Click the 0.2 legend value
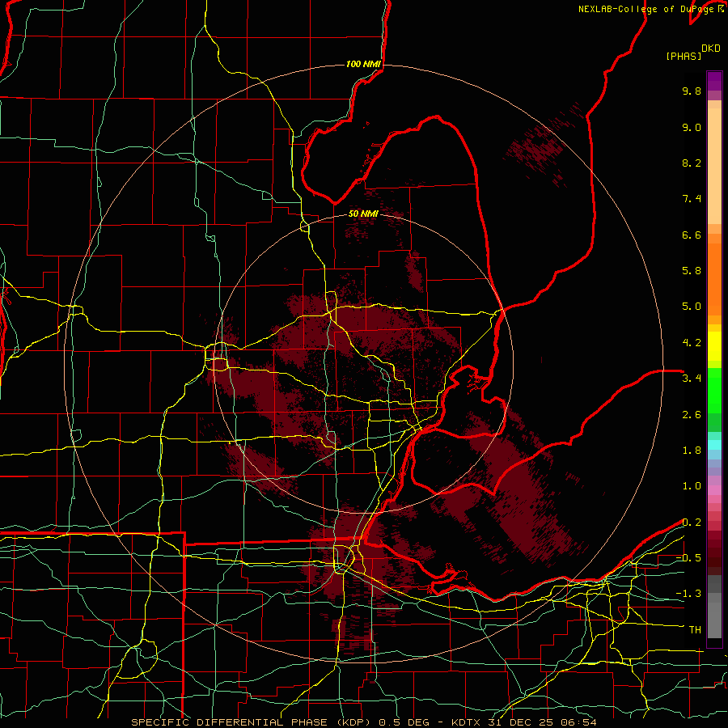 (x=692, y=523)
